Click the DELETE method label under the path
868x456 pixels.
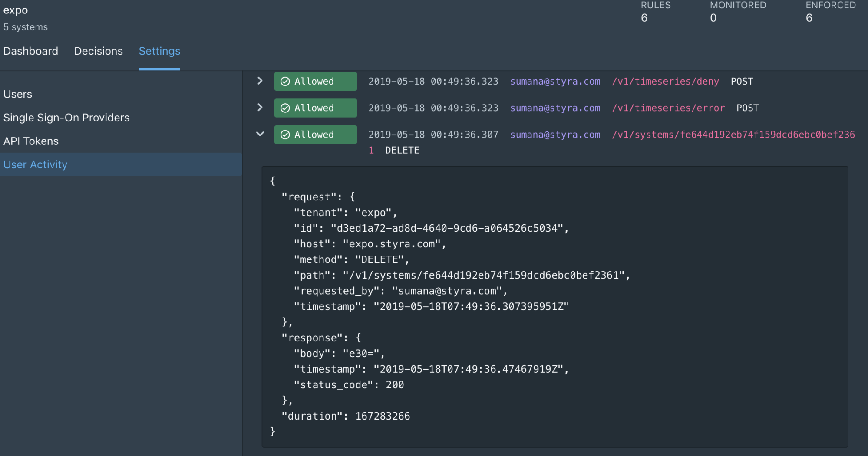coord(402,151)
